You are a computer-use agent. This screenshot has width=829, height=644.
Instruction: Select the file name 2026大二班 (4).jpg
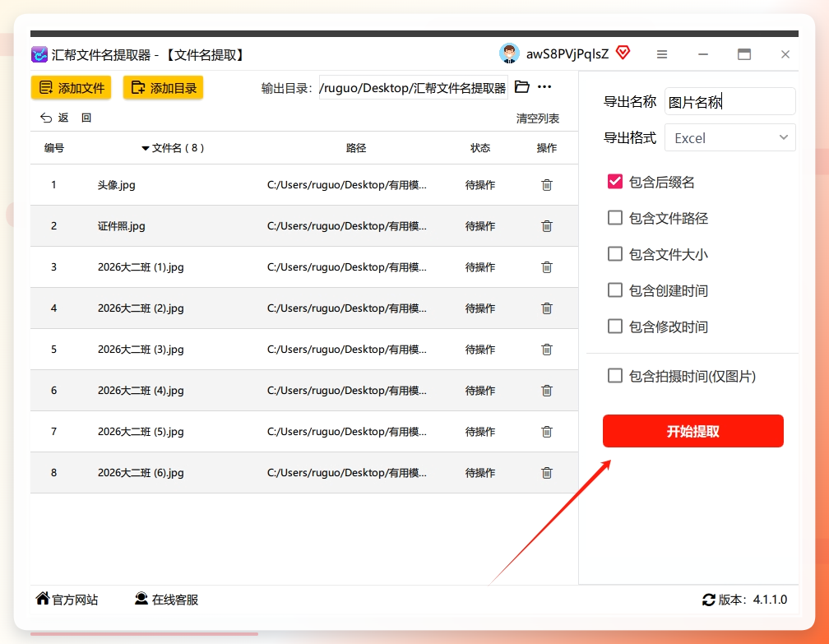141,391
